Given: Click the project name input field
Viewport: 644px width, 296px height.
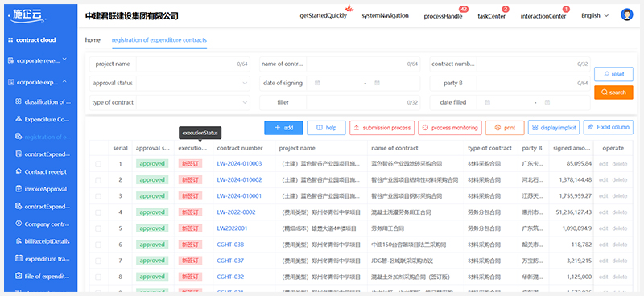Looking at the screenshot, I should (x=193, y=64).
